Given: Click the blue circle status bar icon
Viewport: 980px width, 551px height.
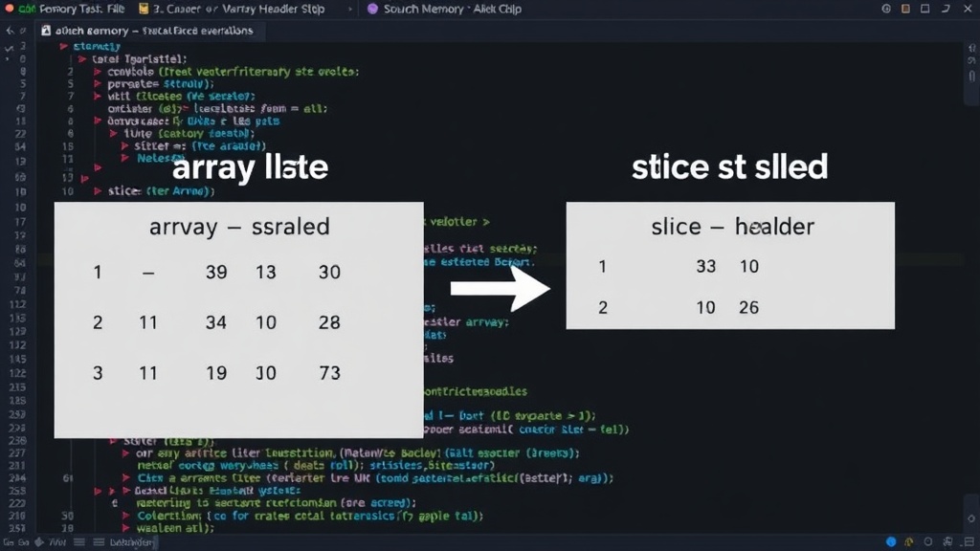Looking at the screenshot, I should 891,541.
